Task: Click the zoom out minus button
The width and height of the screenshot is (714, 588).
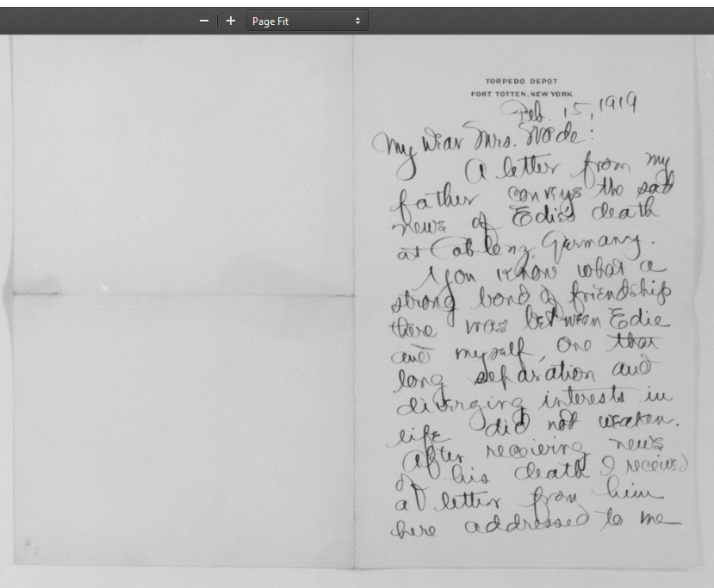Action: point(204,21)
